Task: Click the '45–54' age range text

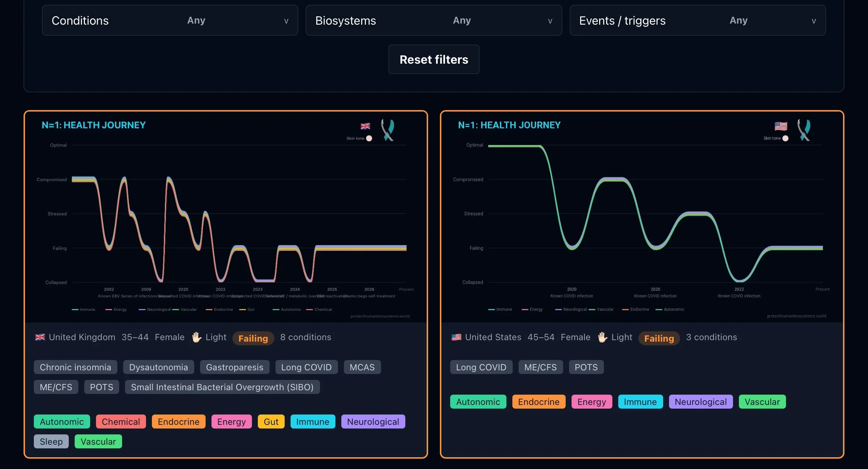Action: point(541,337)
